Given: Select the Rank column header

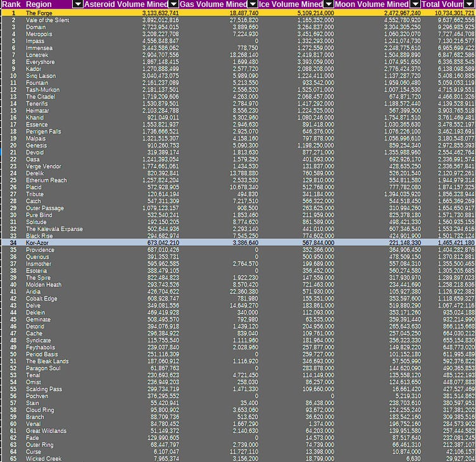Looking at the screenshot, I should pos(11,4).
